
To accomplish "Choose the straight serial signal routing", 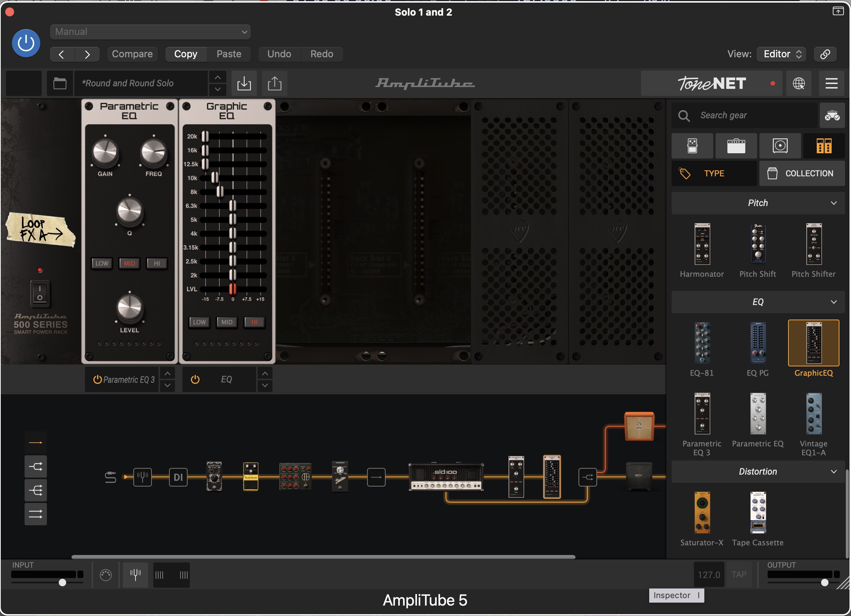I will click(36, 443).
